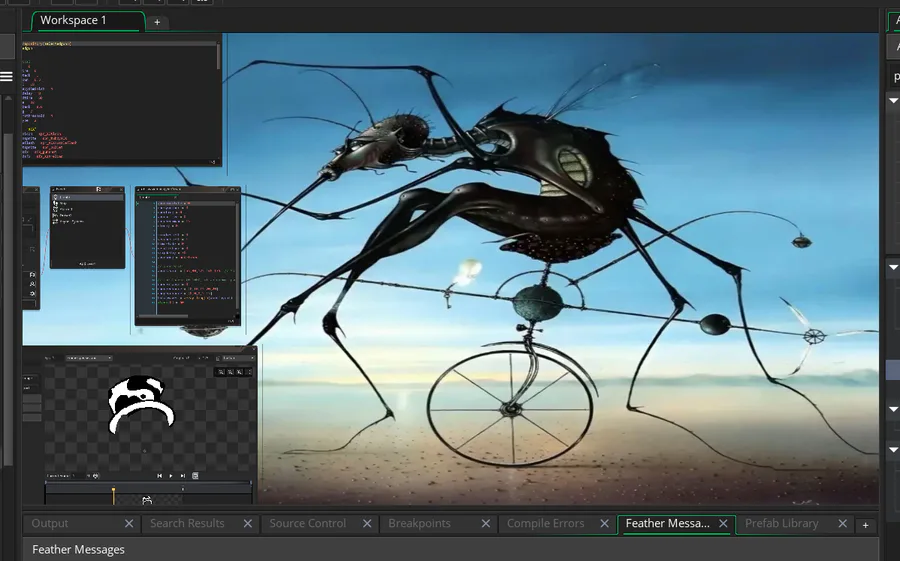Switch to the Workspace 1 tab

[x=73, y=20]
